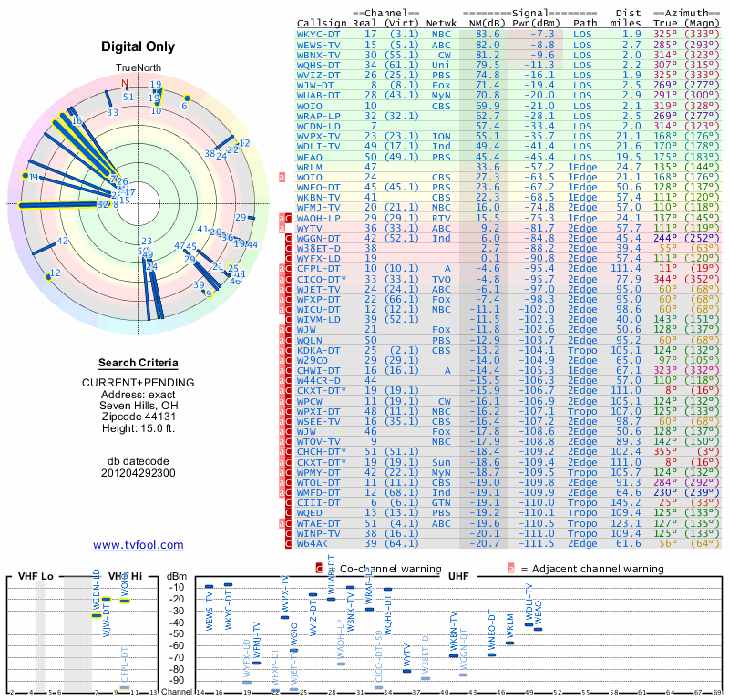Click the 'VHF Lo' chart label
Screen dimensions: 729x700
[x=36, y=576]
